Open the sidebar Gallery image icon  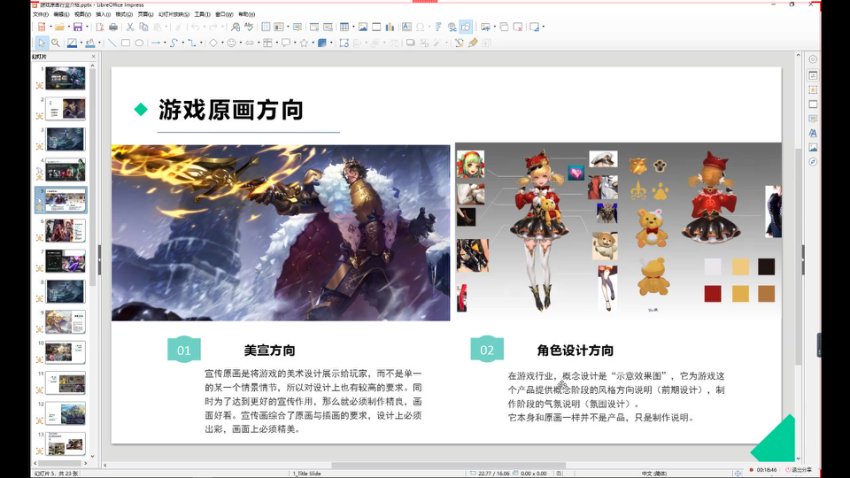click(813, 147)
